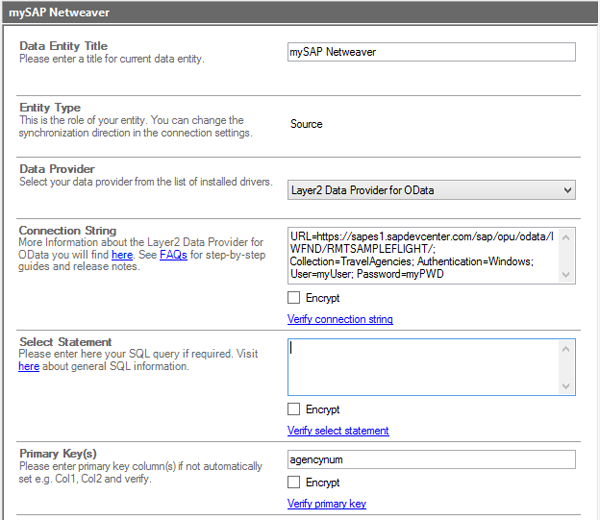Check the Encrypt box under Primary Key(s)

click(x=294, y=482)
